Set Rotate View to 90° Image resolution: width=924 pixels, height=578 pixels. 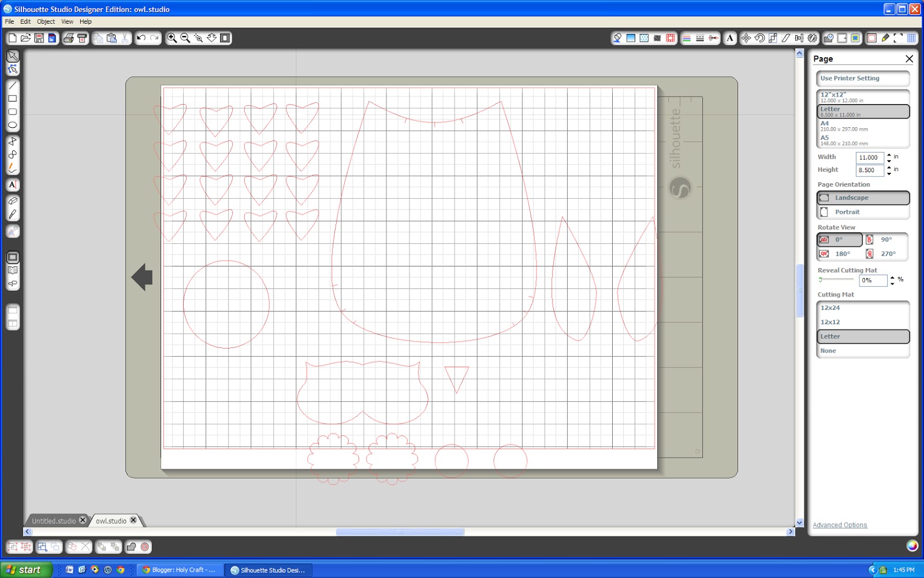click(886, 239)
